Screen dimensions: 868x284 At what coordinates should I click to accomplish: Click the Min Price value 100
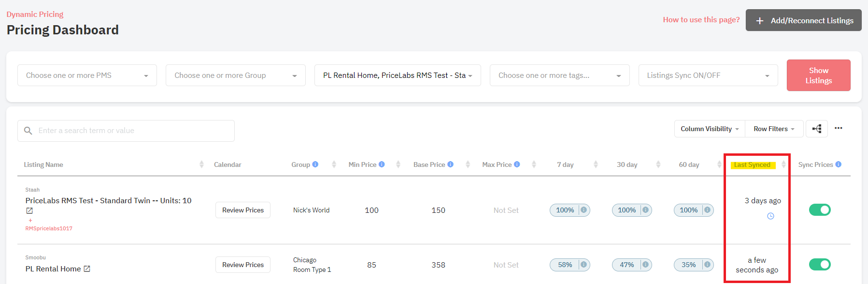(x=371, y=210)
